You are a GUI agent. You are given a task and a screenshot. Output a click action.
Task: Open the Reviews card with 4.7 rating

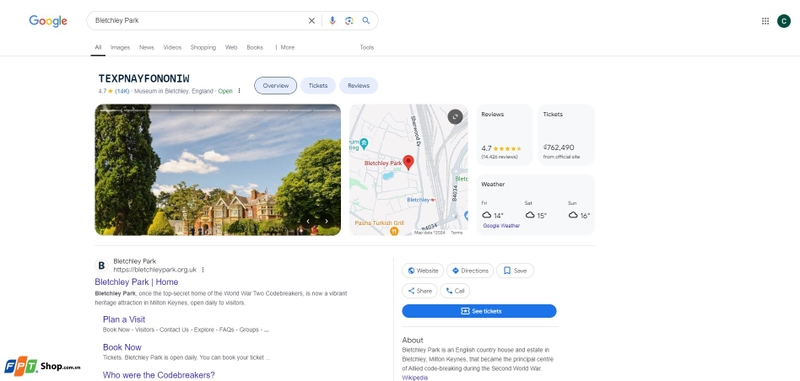click(505, 135)
